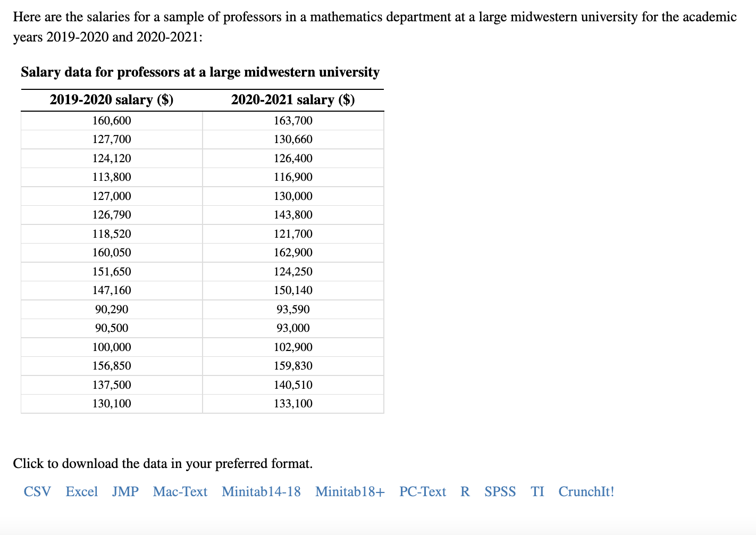Click the sentence about downloading preferred format
Viewport: 756px width, 535px height.
(x=163, y=463)
